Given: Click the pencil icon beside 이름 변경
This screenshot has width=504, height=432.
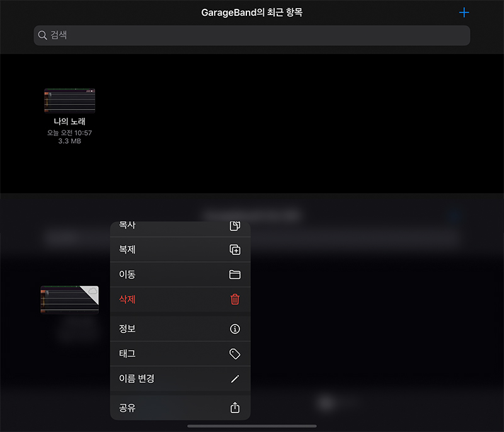Looking at the screenshot, I should pyautogui.click(x=235, y=379).
